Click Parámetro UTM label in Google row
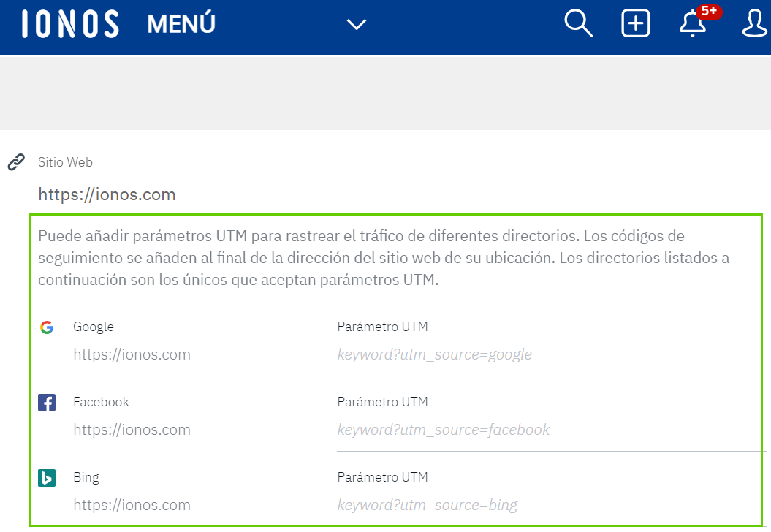 click(382, 327)
